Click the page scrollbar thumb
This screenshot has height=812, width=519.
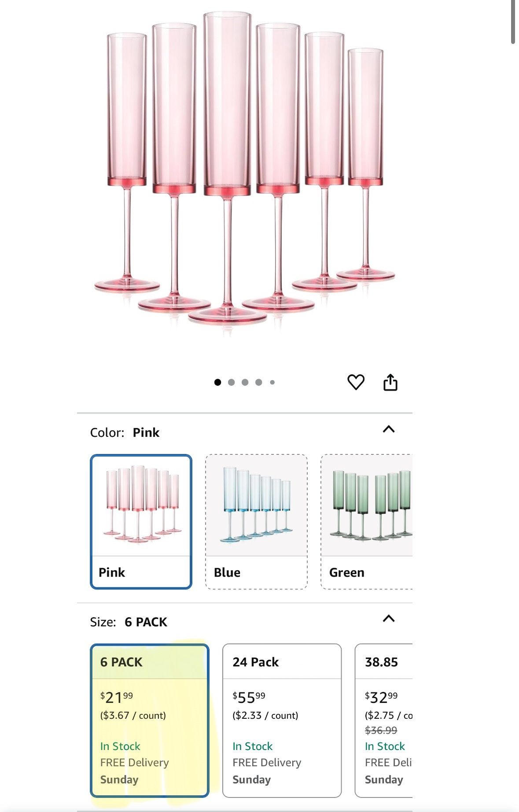point(513,21)
